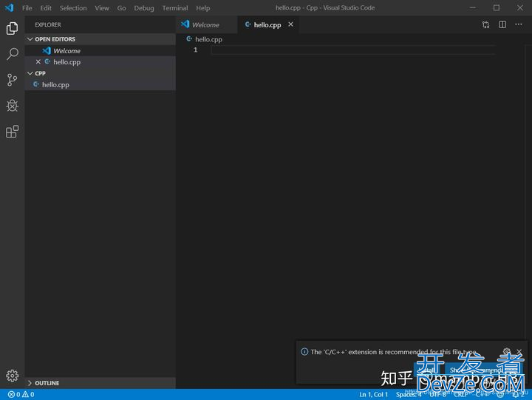Switch to the Welcome tab
The image size is (532, 400).
[206, 24]
